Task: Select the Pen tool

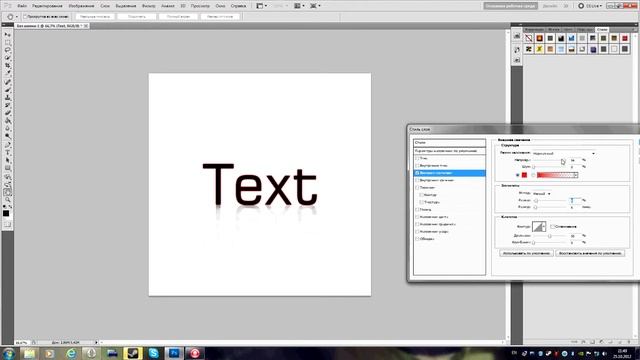Action: tap(7, 145)
